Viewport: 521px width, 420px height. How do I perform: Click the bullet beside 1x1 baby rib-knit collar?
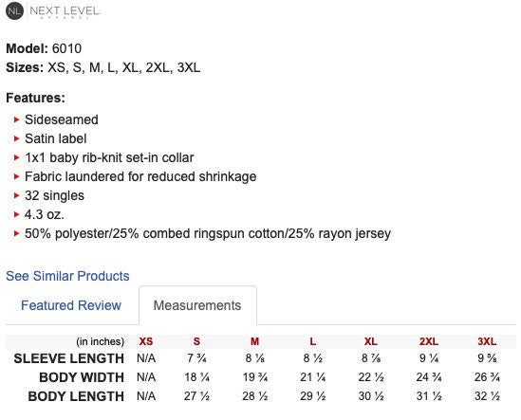point(17,157)
